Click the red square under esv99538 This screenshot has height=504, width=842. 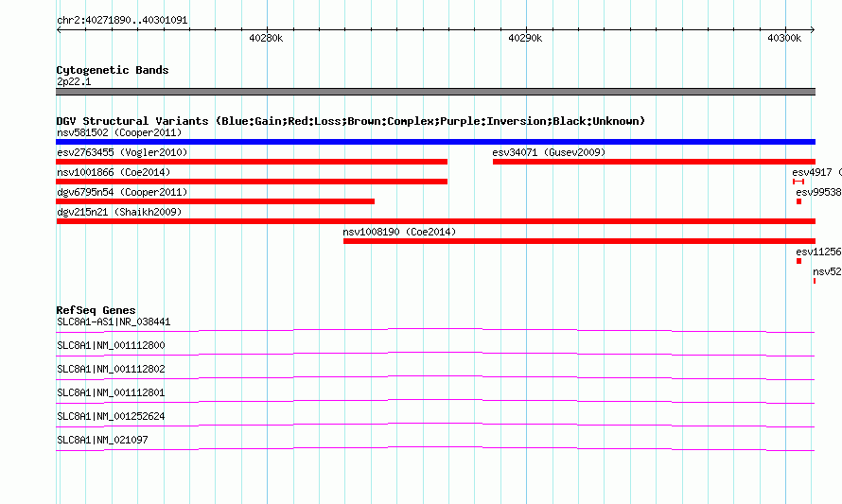tap(799, 201)
